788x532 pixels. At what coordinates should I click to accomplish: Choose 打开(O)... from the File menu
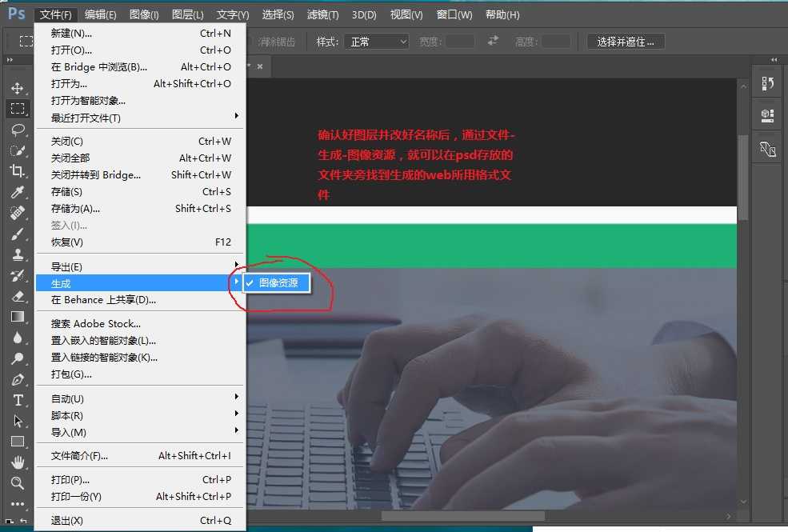pos(140,50)
